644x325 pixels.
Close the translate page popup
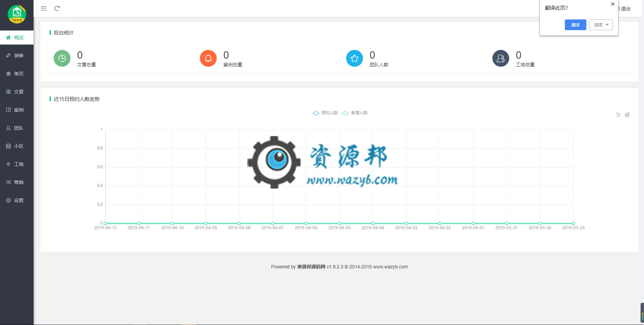click(x=613, y=4)
